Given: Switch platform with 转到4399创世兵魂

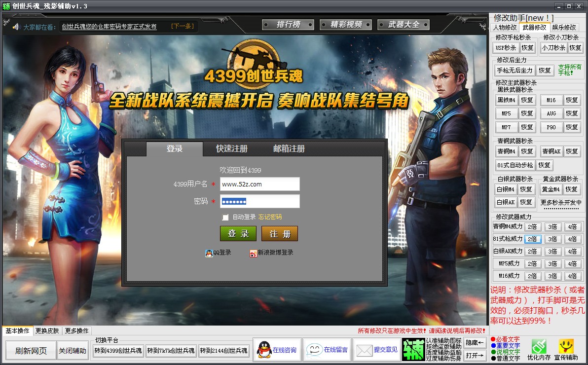Looking at the screenshot, I should click(x=118, y=350).
